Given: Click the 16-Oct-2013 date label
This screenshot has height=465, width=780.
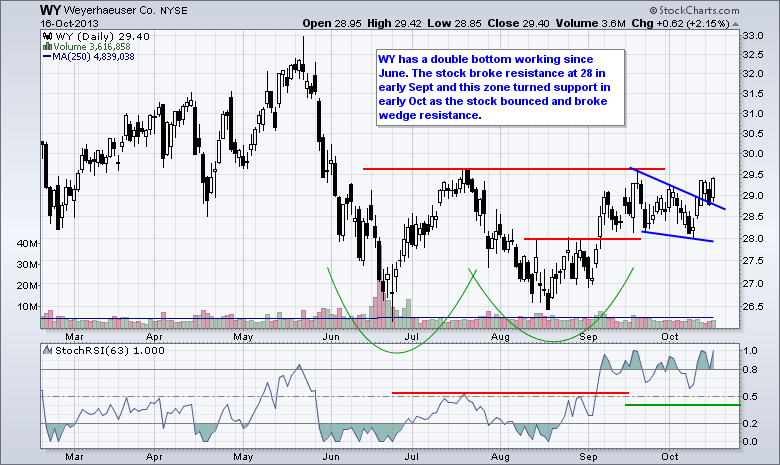Looking at the screenshot, I should (x=69, y=23).
